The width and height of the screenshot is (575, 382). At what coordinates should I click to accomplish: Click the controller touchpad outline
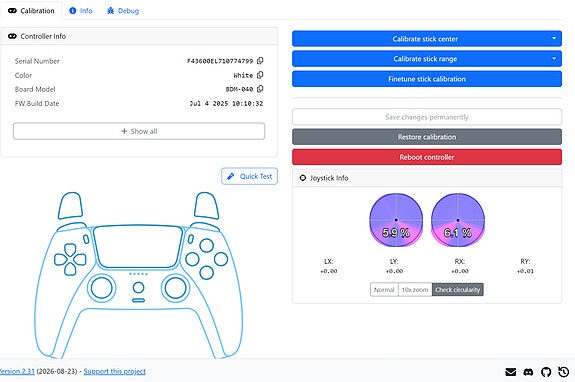pos(138,246)
